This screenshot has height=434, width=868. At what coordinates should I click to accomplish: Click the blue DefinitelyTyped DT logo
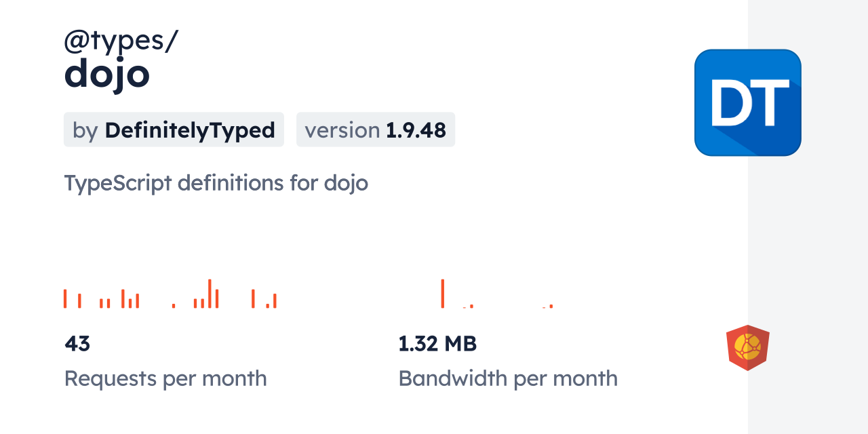(747, 102)
